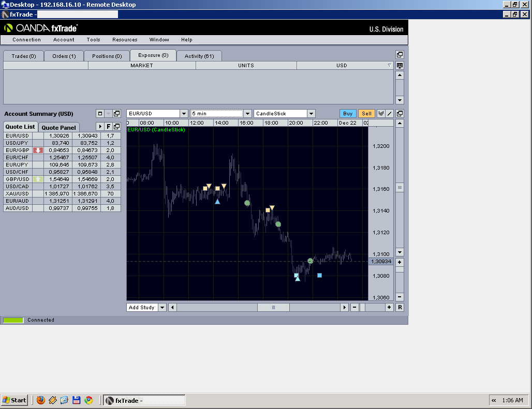This screenshot has width=532, height=409.
Task: Open the table column settings icon
Action: point(400,65)
